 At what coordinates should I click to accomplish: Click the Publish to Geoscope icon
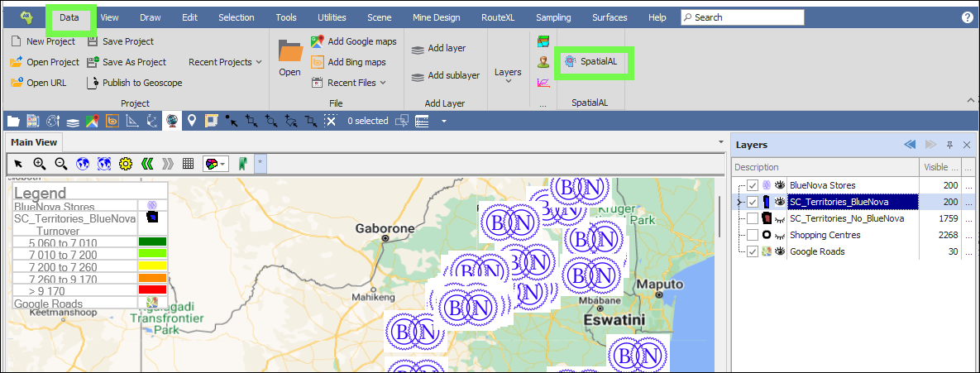tap(93, 83)
